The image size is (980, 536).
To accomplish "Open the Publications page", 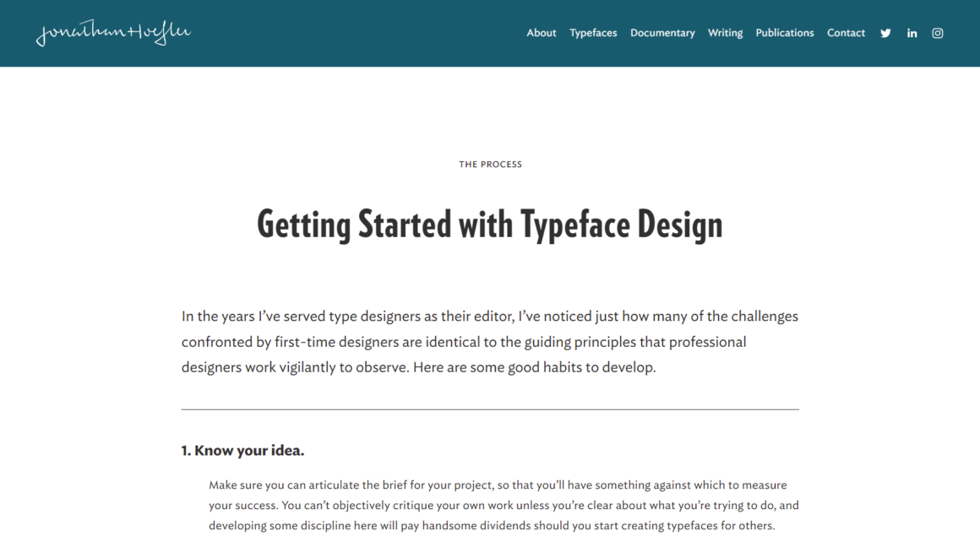I will 785,33.
